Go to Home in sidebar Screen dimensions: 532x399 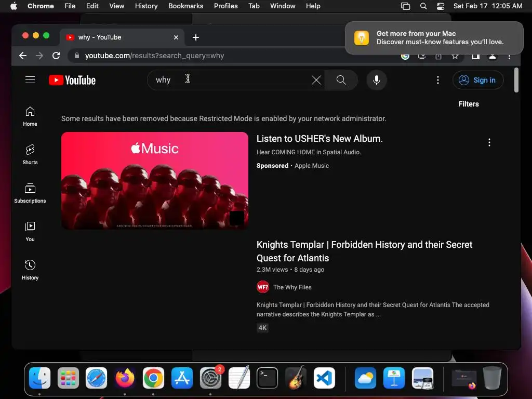(30, 116)
